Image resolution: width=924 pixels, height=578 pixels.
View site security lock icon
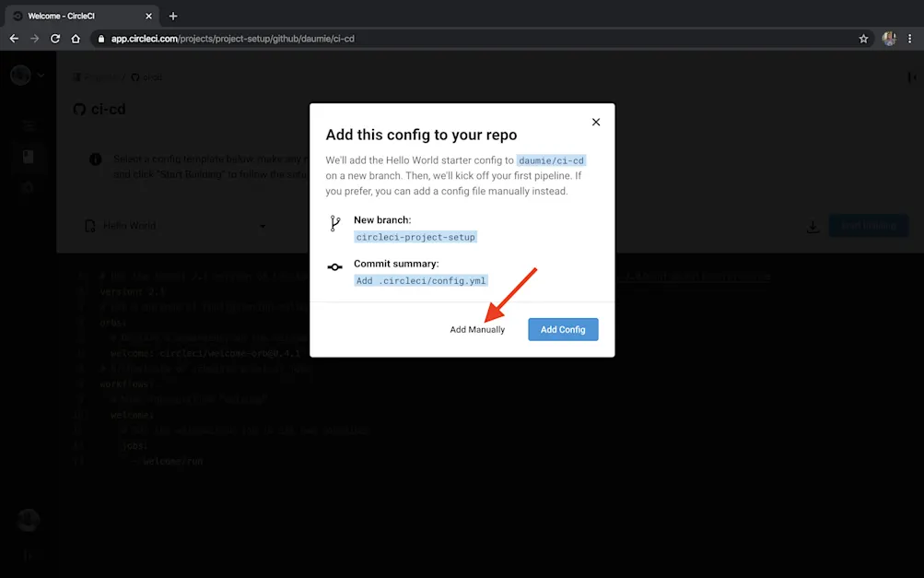tap(100, 39)
